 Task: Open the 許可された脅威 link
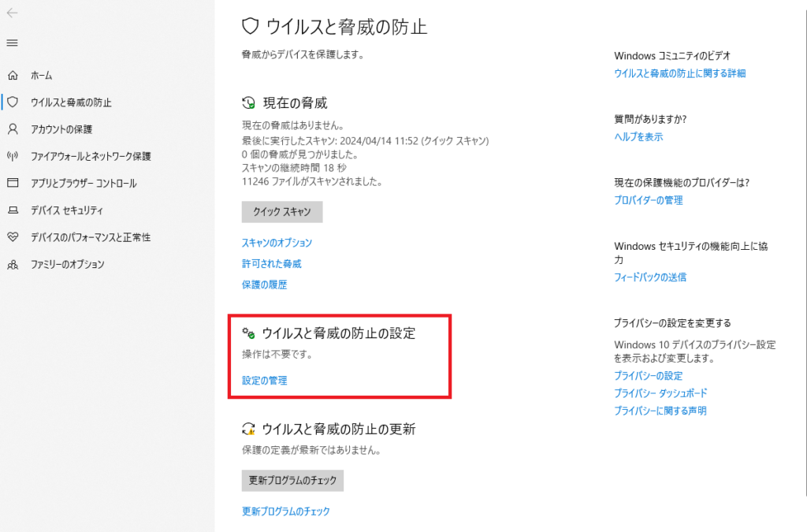click(x=271, y=264)
